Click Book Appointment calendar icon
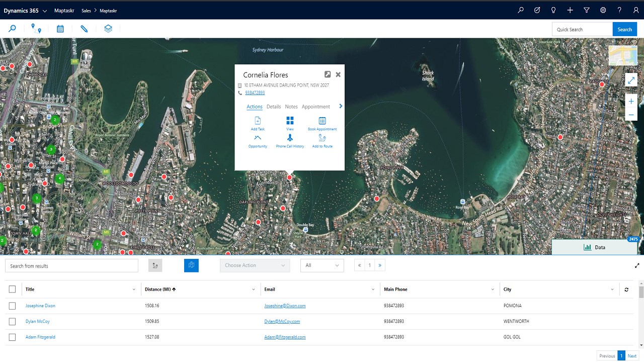 click(322, 121)
